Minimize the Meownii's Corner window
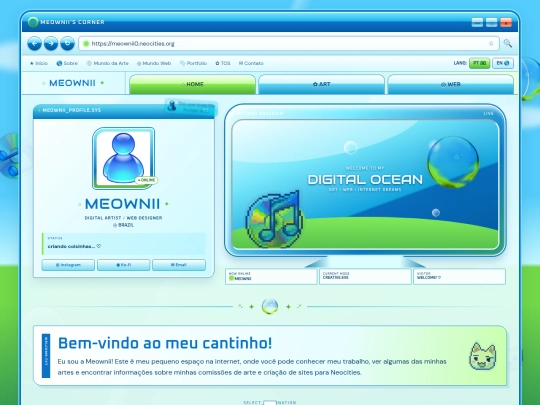 click(x=477, y=22)
